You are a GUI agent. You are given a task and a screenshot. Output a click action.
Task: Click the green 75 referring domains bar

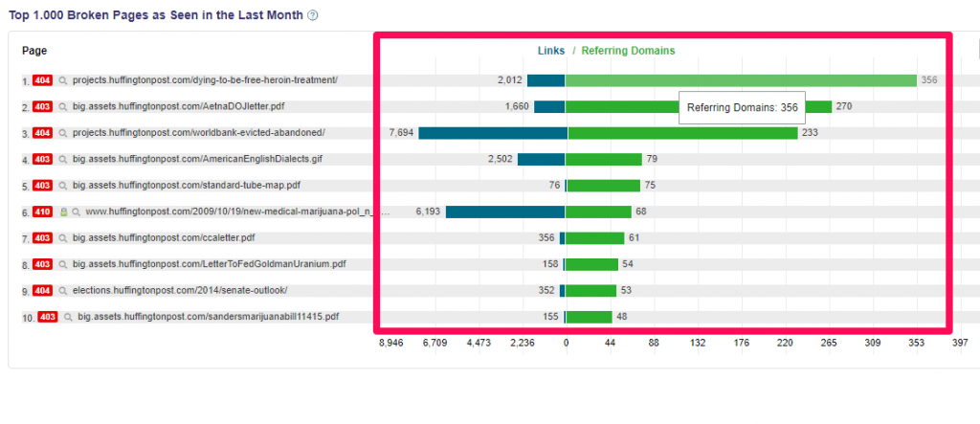(604, 186)
